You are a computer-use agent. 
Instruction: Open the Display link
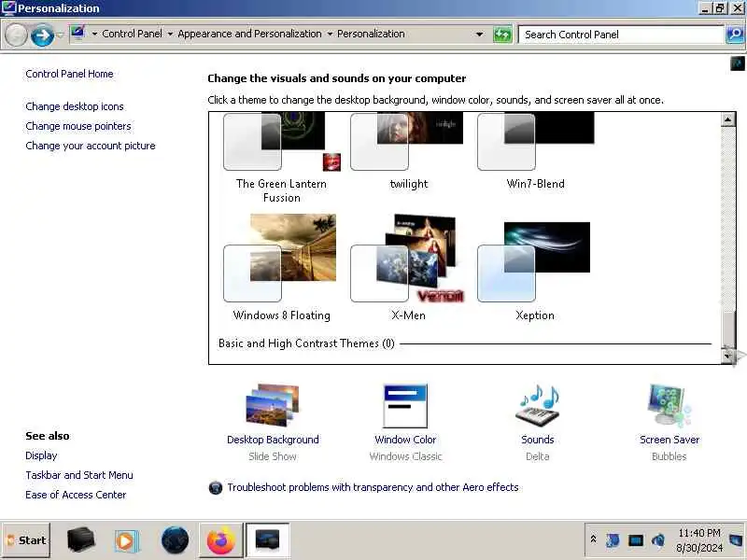(x=41, y=455)
